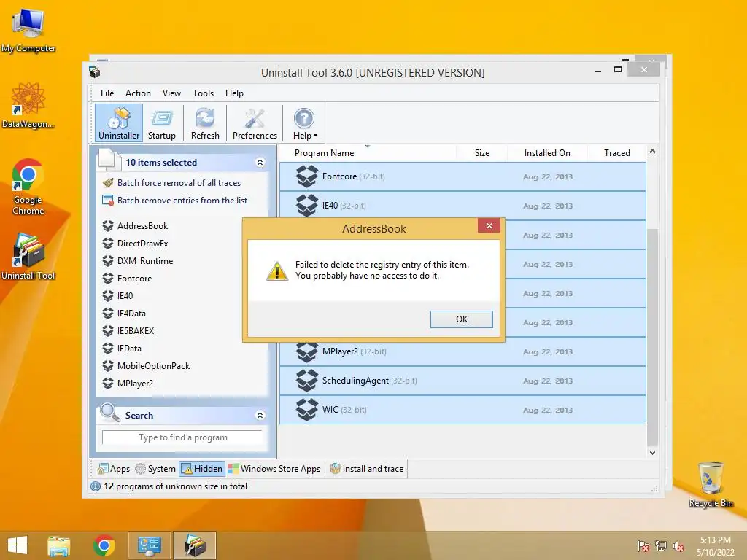Viewport: 747px width, 560px height.
Task: Select the SchedulingAgent (32-bit) row icon
Action: 307,381
